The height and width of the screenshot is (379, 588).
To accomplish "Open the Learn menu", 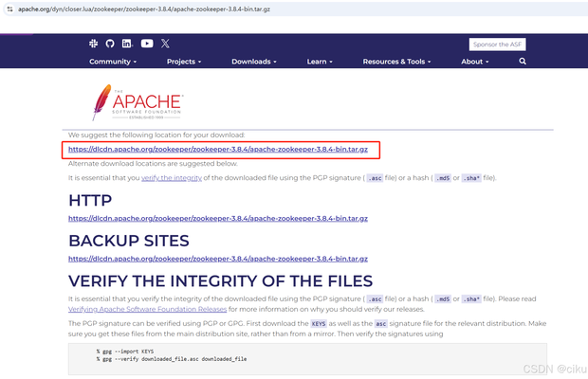I will [x=320, y=62].
